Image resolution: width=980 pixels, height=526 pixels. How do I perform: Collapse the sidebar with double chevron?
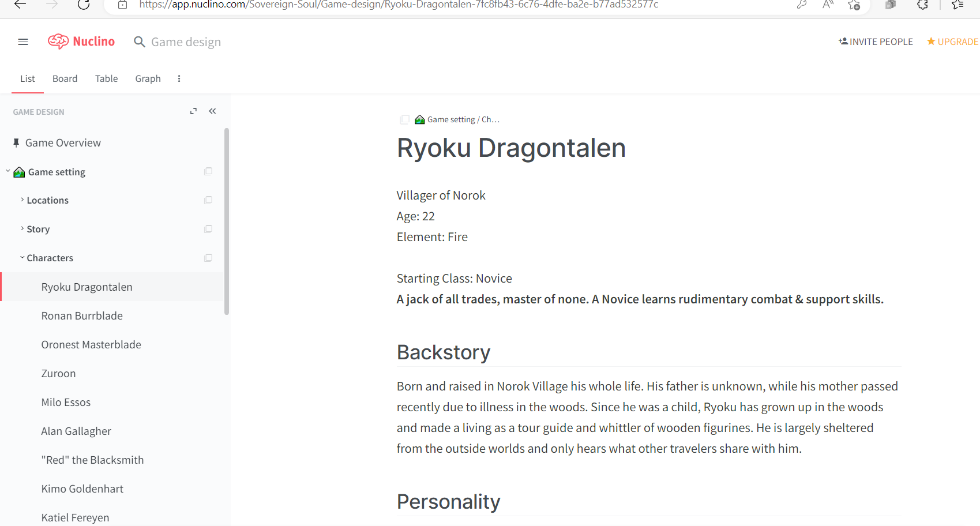click(x=212, y=111)
